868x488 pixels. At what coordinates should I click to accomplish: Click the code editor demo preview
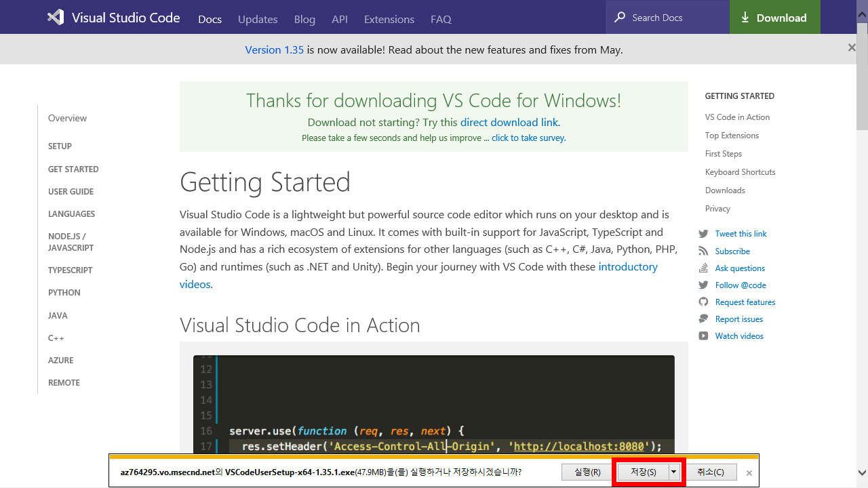(434, 404)
